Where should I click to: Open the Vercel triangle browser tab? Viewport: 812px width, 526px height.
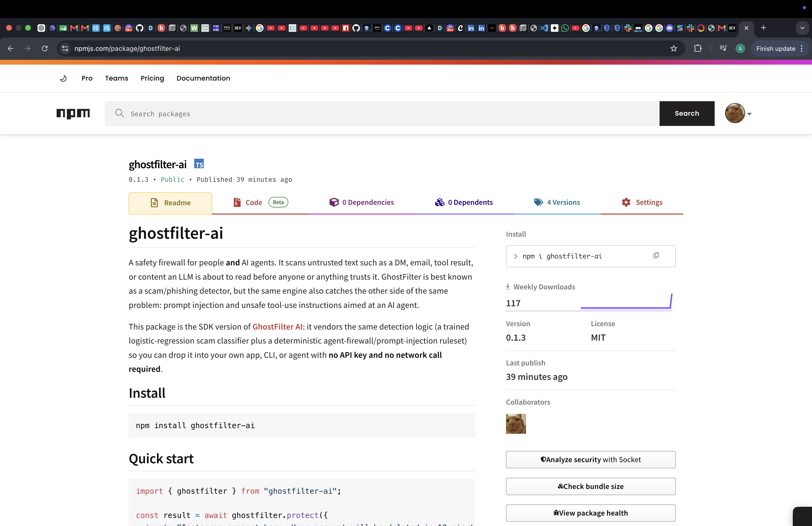click(x=429, y=28)
